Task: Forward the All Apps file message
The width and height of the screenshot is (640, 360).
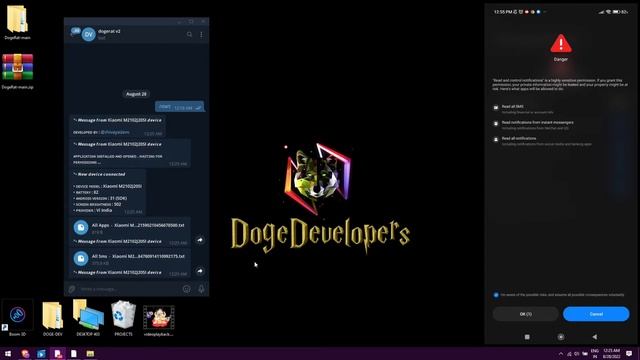Action: 200,240
